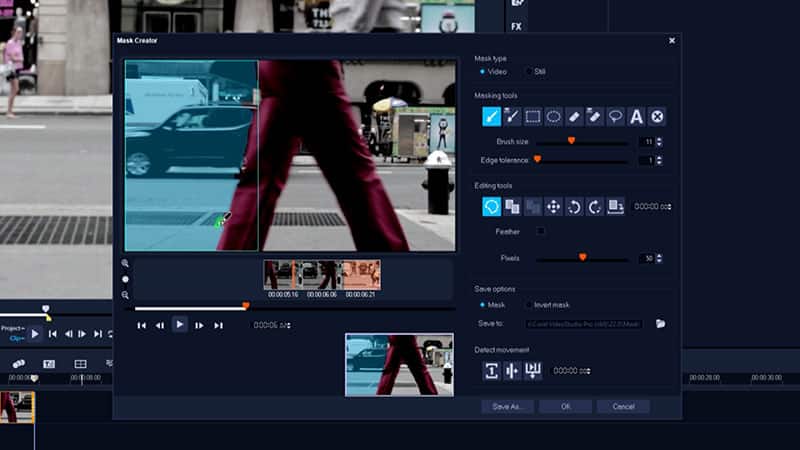
Task: Select the move editing tool
Action: click(x=553, y=206)
